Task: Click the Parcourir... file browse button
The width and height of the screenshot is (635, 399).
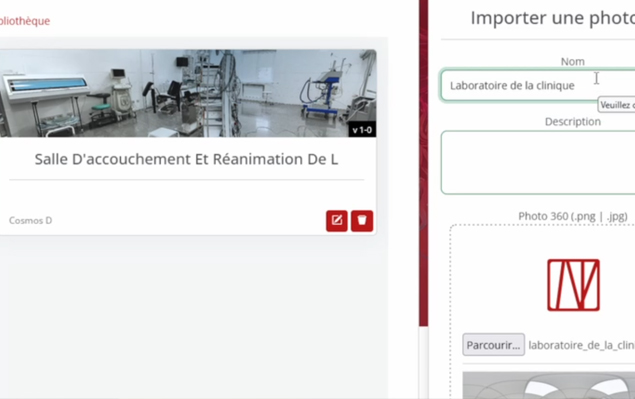Action: (494, 345)
